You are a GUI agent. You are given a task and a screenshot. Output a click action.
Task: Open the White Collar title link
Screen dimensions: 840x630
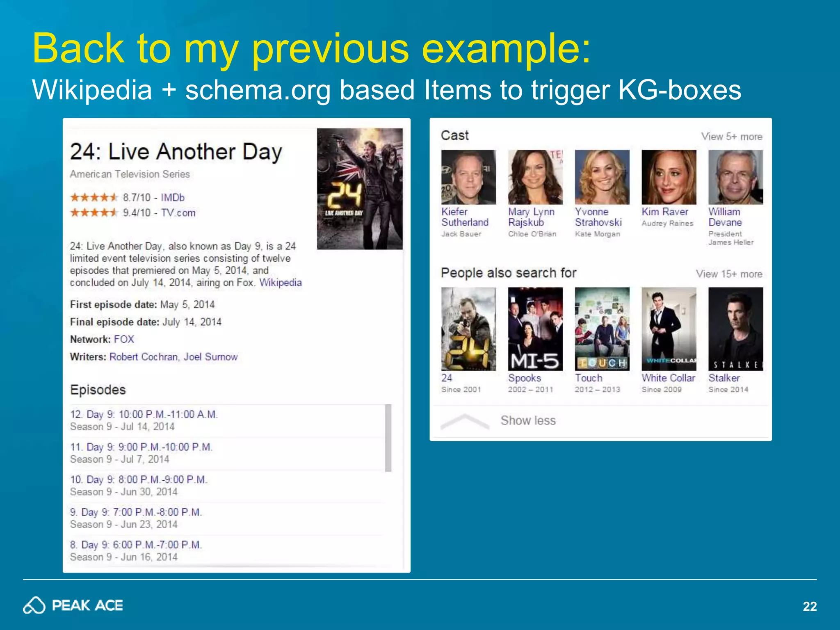(x=669, y=378)
